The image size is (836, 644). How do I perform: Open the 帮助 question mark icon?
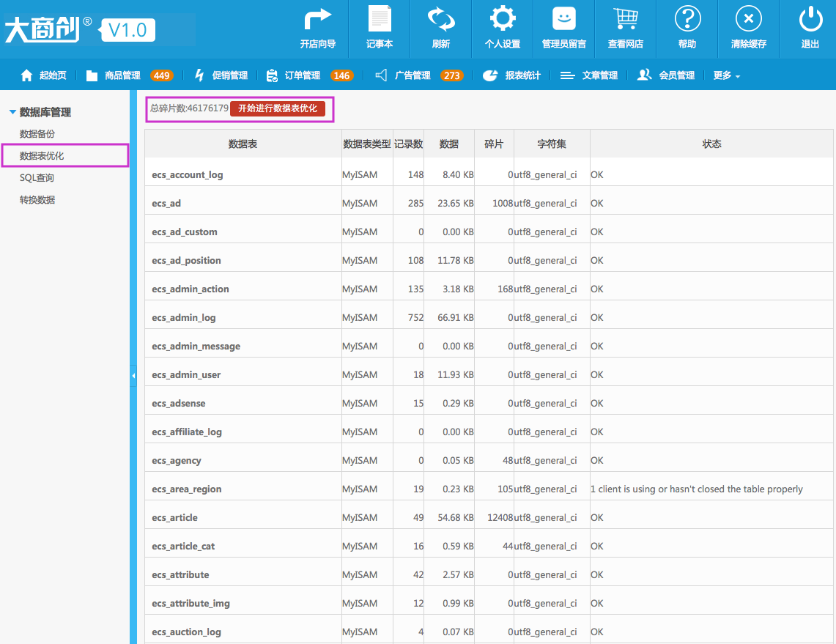pyautogui.click(x=687, y=19)
